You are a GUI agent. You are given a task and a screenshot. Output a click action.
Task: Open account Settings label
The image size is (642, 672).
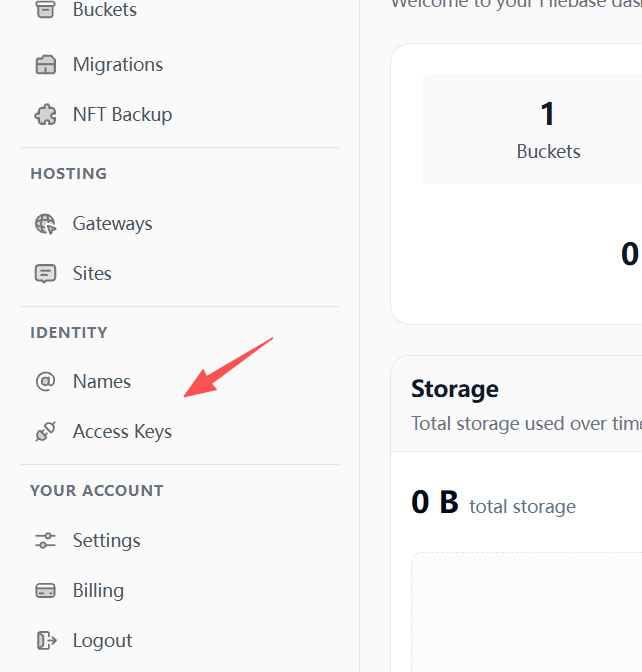(x=107, y=541)
